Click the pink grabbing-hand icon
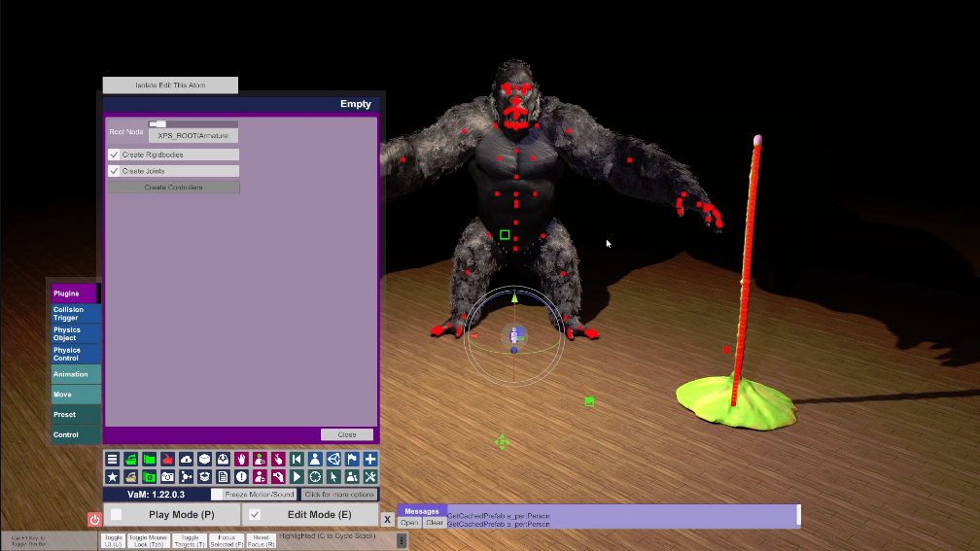The width and height of the screenshot is (980, 551). tap(278, 476)
